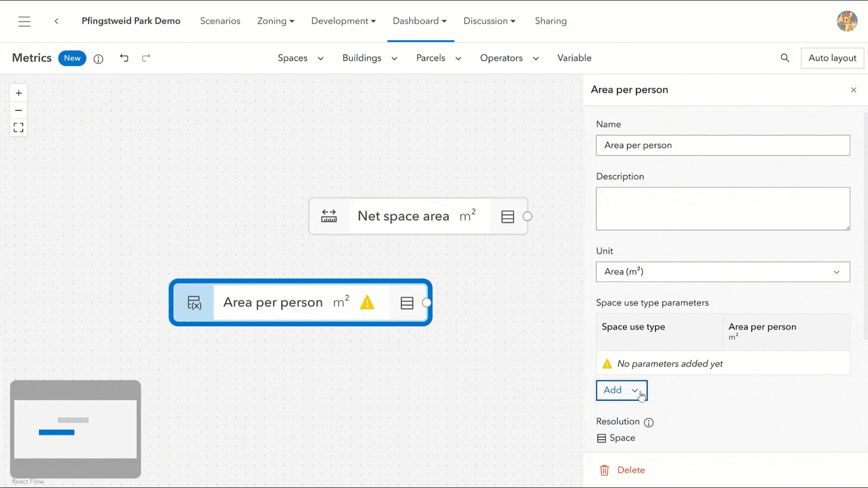Image resolution: width=868 pixels, height=488 pixels.
Task: Click the New badge button
Action: click(72, 58)
